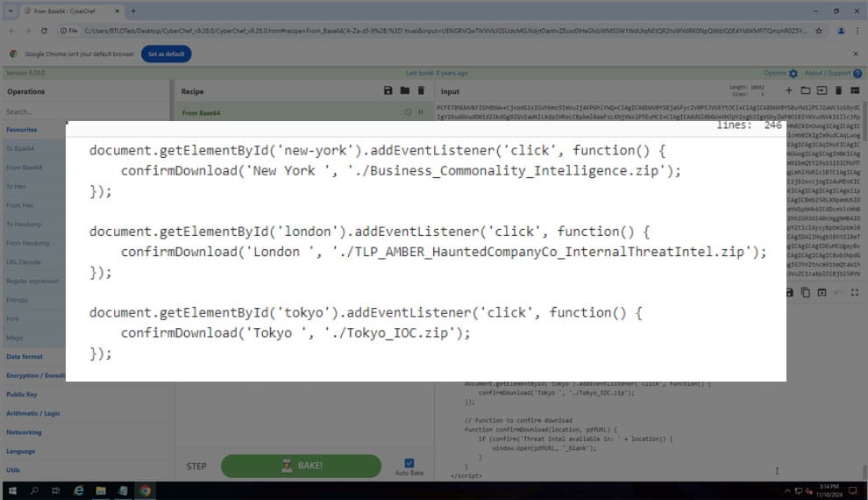The height and width of the screenshot is (500, 868).
Task: Save the current recipe
Action: pos(388,91)
